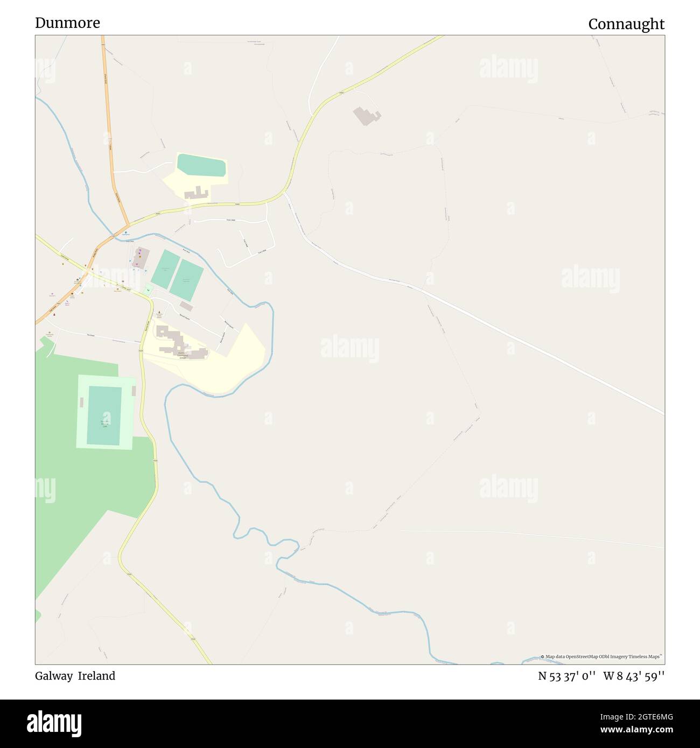Click the sports pitch inside the green park
This screenshot has width=700, height=748.
point(104,416)
